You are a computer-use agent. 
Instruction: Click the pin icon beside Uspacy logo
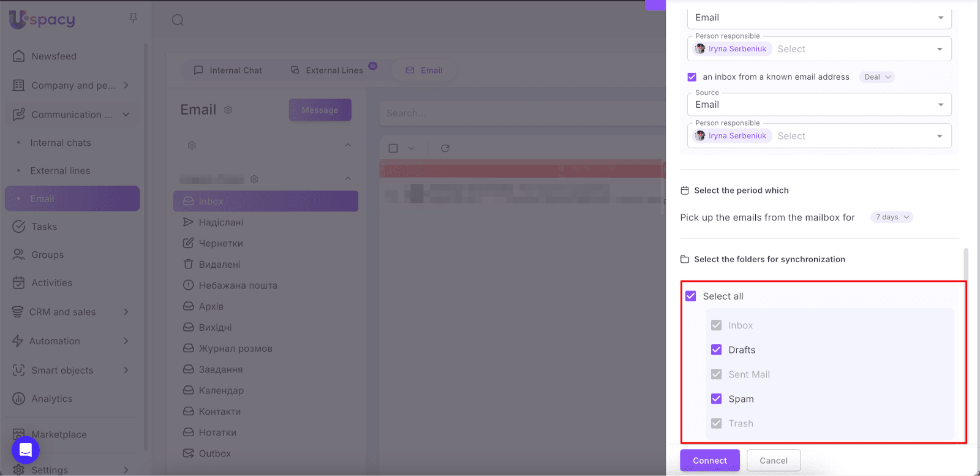pyautogui.click(x=133, y=18)
